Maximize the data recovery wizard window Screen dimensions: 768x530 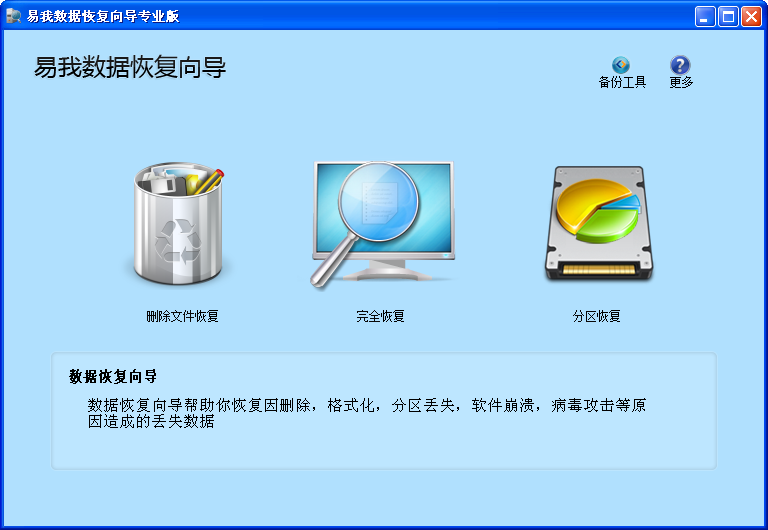728,17
